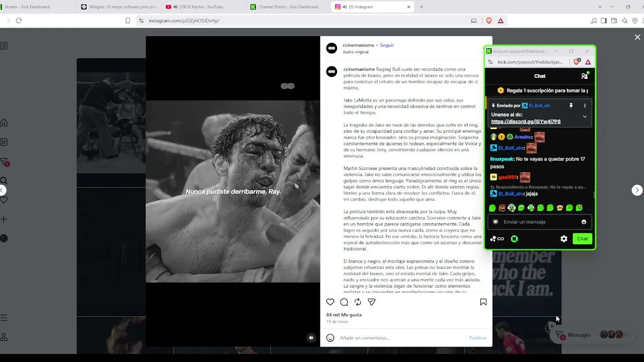Click Brave Shields icon in the Kick popout

(x=578, y=62)
